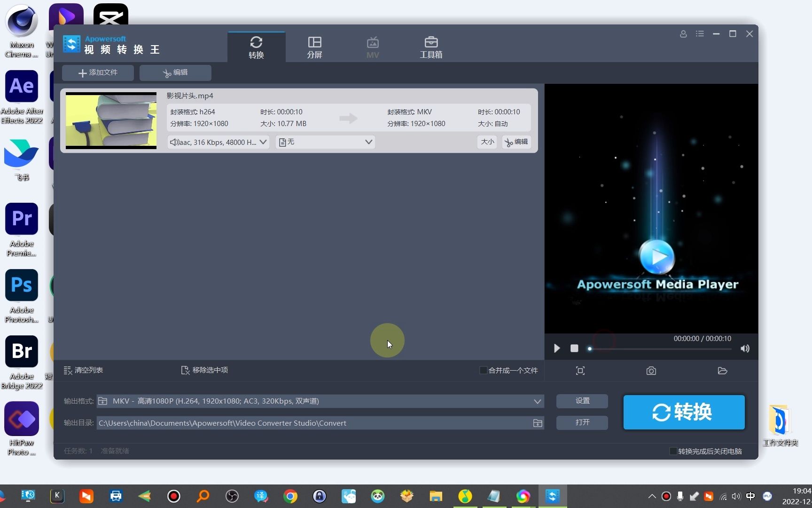Open the orange search taskbar icon
This screenshot has width=812, height=508.
[x=203, y=496]
